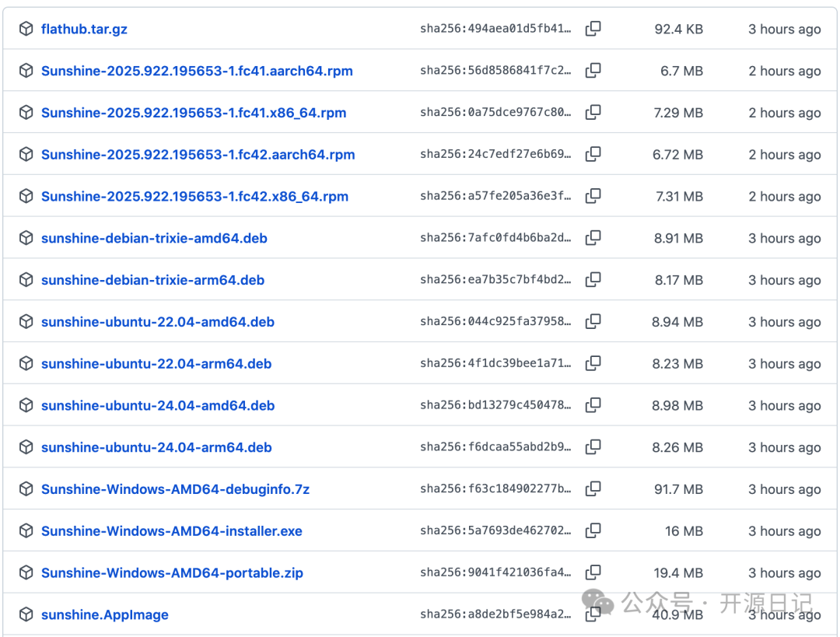Copy SHA256 hash for flathub.tar.gz

coord(593,29)
